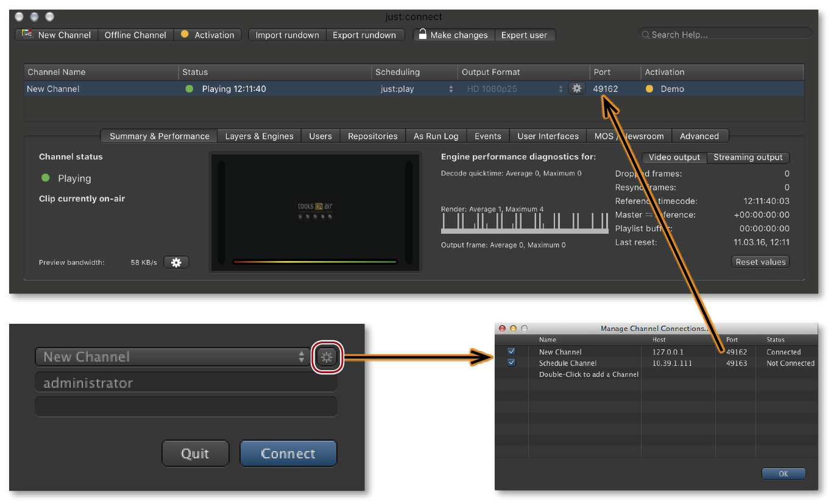Click the Reset values button
Viewport: 831px width, 504px height.
click(x=760, y=262)
